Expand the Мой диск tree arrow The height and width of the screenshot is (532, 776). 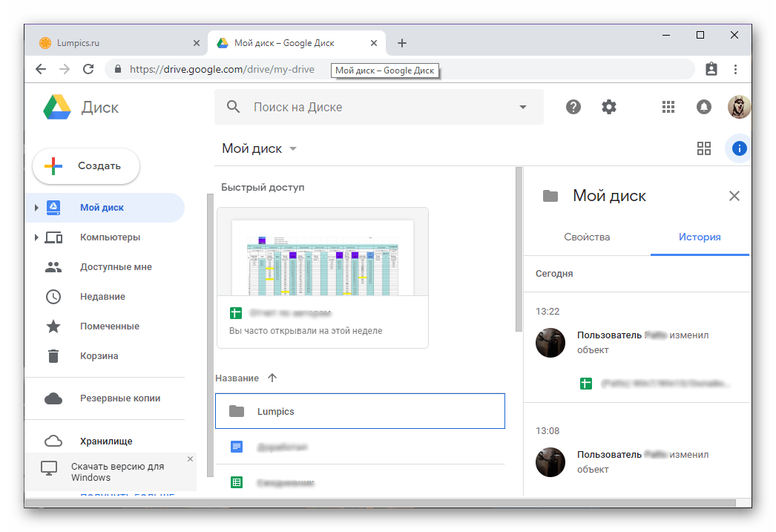pos(36,208)
